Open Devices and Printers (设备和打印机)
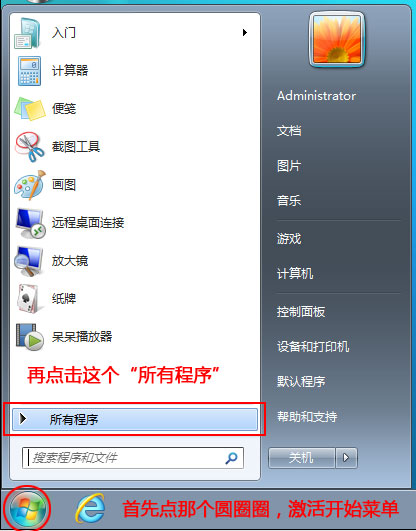 (x=313, y=346)
